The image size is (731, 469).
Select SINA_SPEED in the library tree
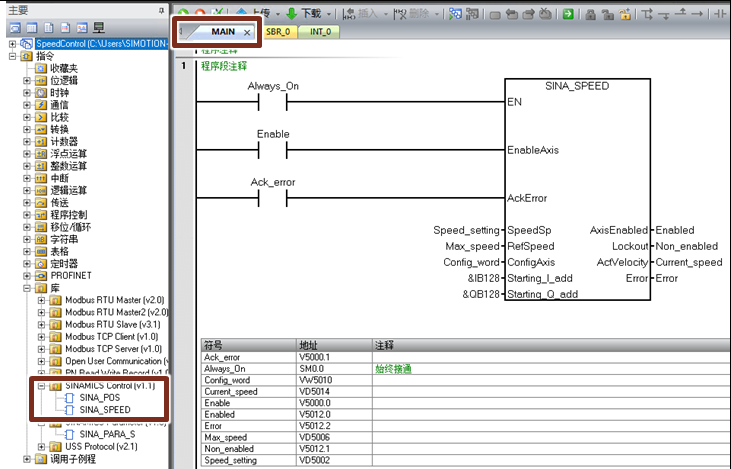pyautogui.click(x=105, y=409)
